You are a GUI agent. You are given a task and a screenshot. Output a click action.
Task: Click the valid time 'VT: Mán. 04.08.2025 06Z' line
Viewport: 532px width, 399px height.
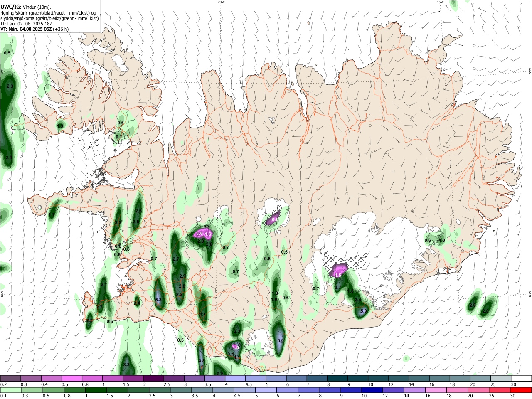26,29
